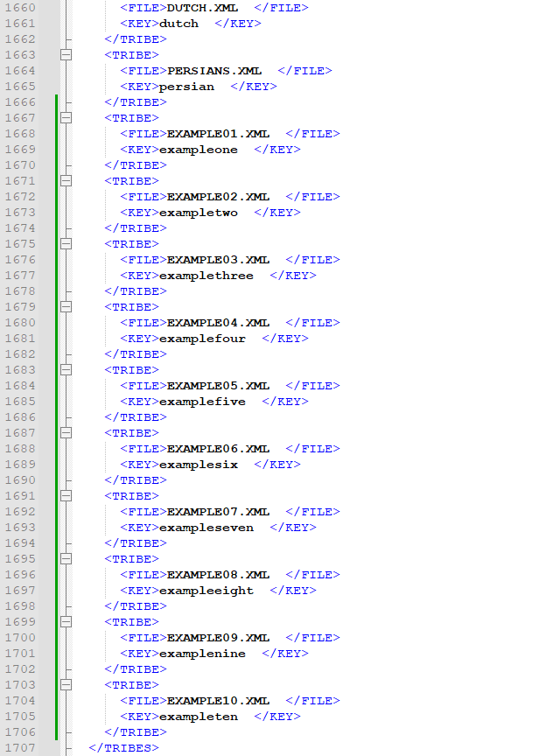
Task: Click the text EXAMPLE01.XML
Action: (219, 134)
